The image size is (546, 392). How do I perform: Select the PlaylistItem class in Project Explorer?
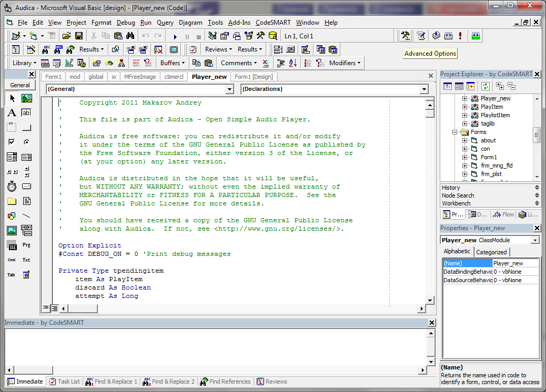(x=495, y=115)
